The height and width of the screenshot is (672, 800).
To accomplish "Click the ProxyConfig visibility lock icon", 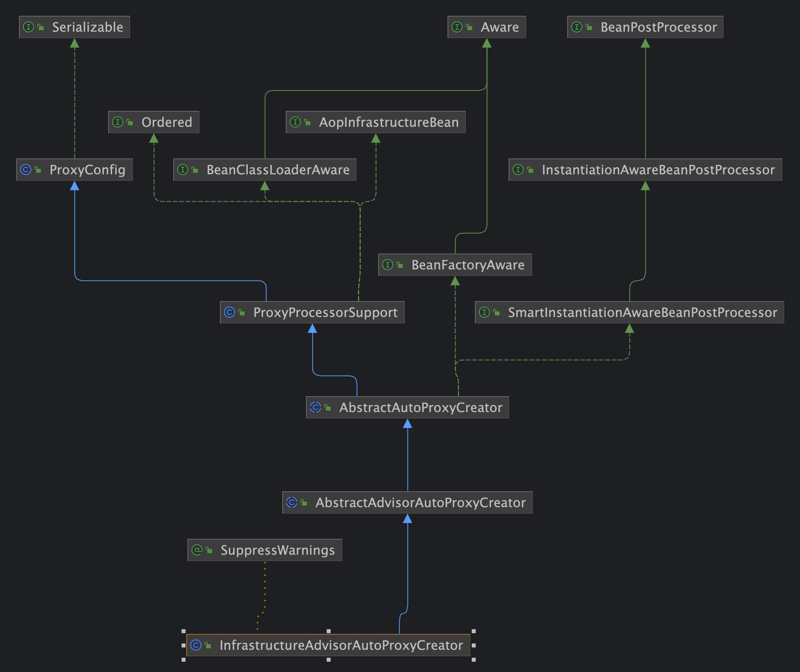I will [x=38, y=170].
